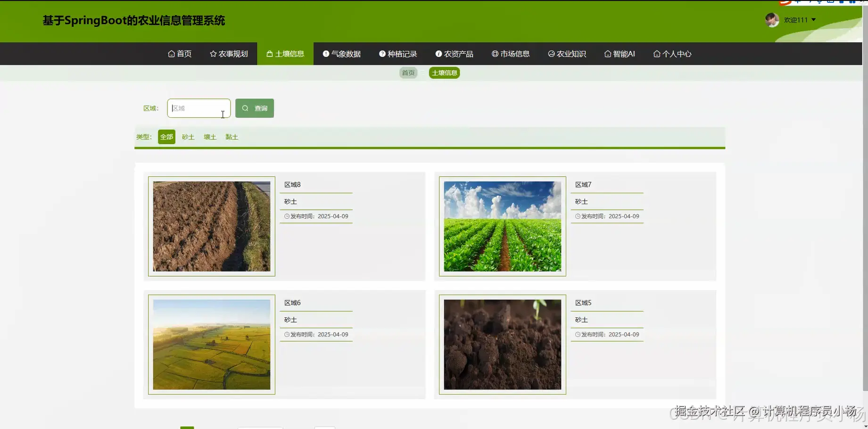Image resolution: width=868 pixels, height=429 pixels.
Task: Click the 区域6 card title
Action: [292, 303]
